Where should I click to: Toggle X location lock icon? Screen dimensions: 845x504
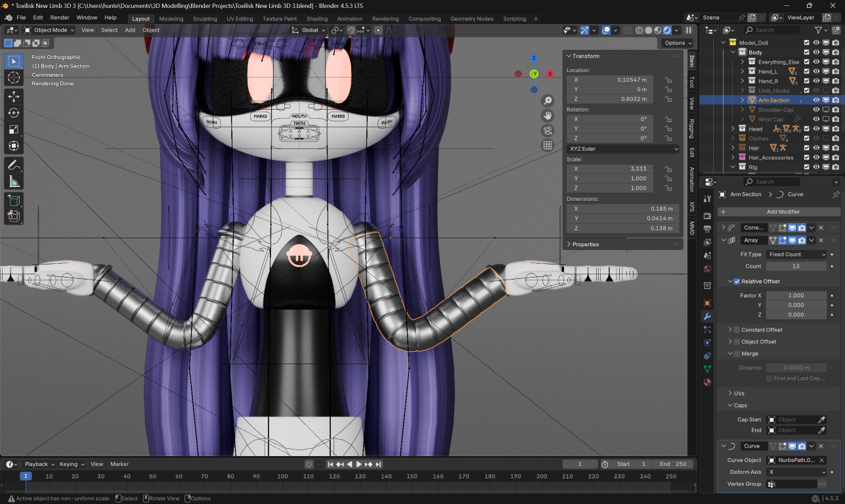668,80
